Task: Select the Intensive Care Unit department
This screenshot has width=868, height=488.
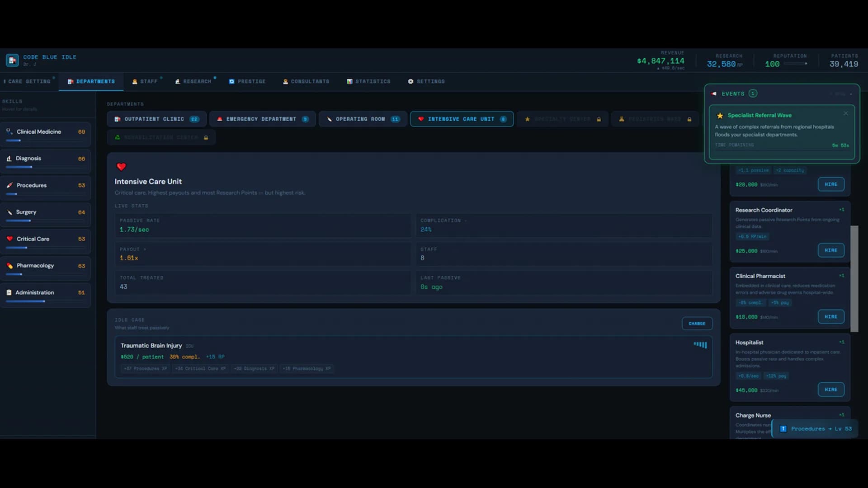Action: tap(462, 119)
